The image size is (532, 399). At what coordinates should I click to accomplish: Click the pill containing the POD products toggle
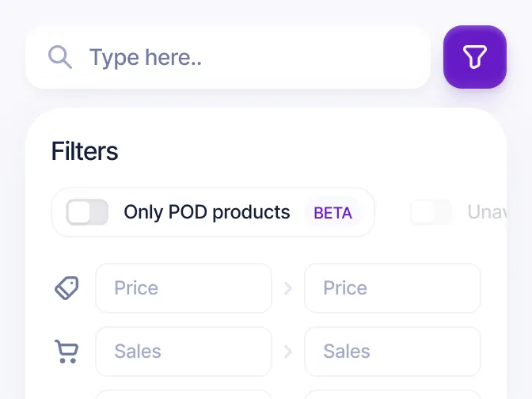(213, 212)
